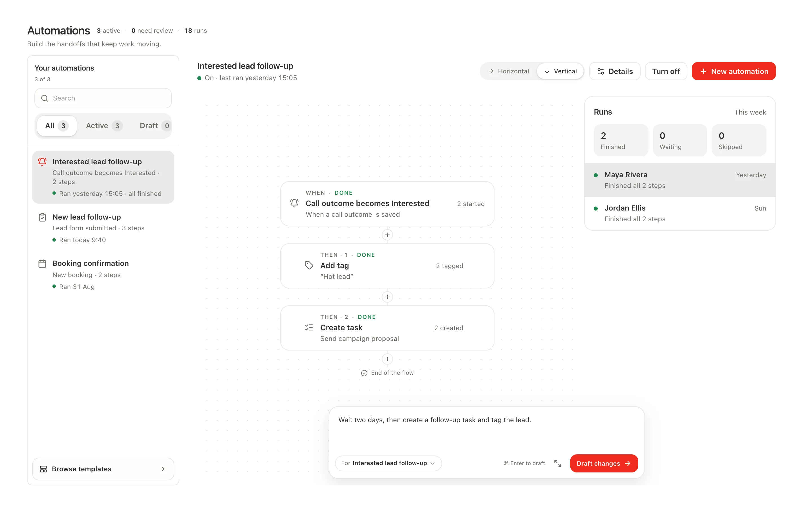
Task: Click the sliders icon on the Details button
Action: pyautogui.click(x=601, y=71)
